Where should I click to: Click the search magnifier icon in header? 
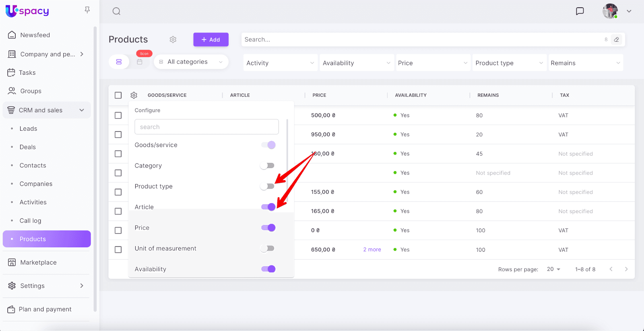(x=116, y=11)
